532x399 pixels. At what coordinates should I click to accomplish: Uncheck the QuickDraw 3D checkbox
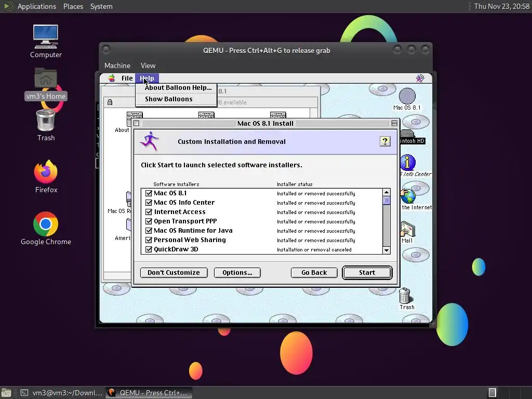pos(149,249)
